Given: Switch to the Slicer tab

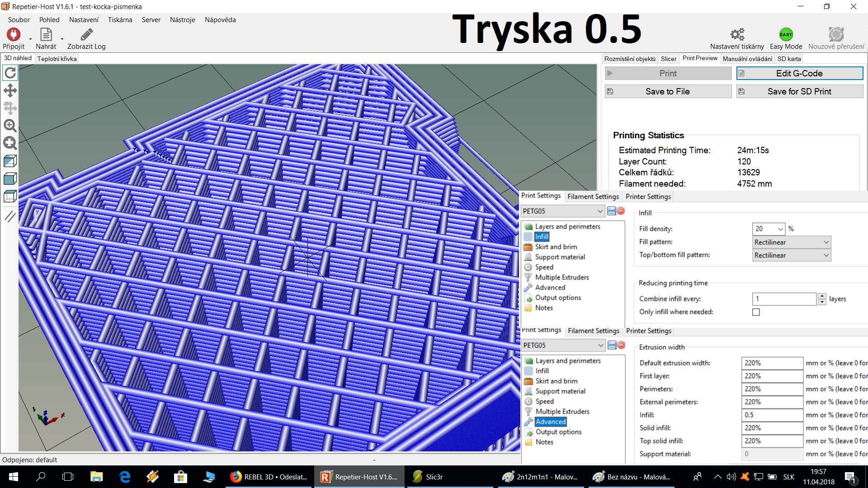Looking at the screenshot, I should point(668,59).
